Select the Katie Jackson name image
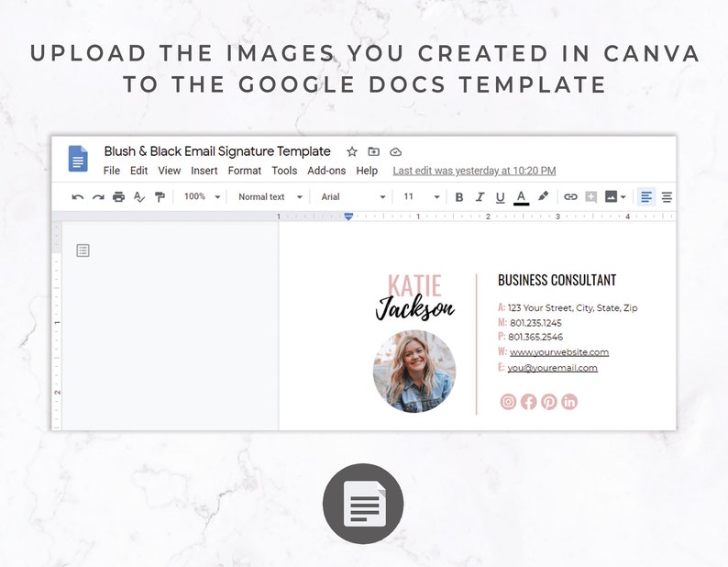This screenshot has width=728, height=567. click(414, 297)
